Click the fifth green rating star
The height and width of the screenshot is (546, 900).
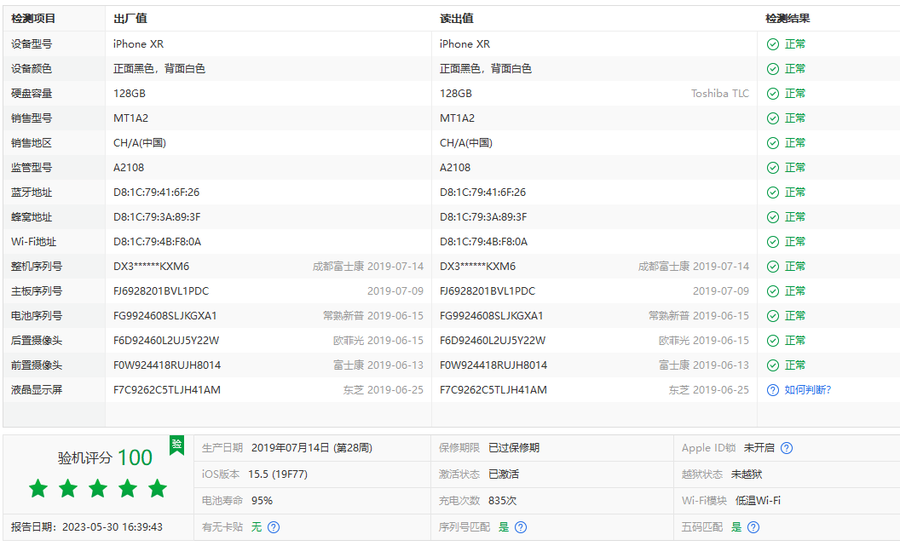pyautogui.click(x=157, y=489)
